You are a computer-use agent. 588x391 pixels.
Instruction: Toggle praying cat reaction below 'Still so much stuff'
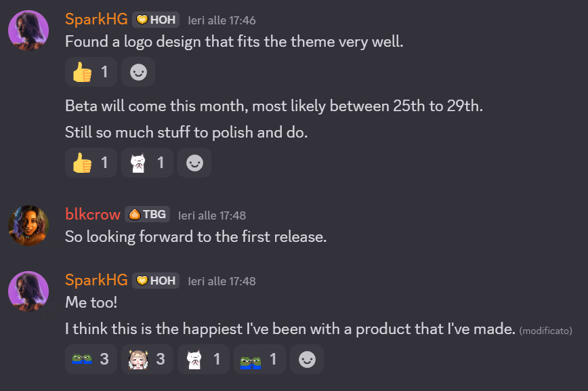(x=147, y=163)
